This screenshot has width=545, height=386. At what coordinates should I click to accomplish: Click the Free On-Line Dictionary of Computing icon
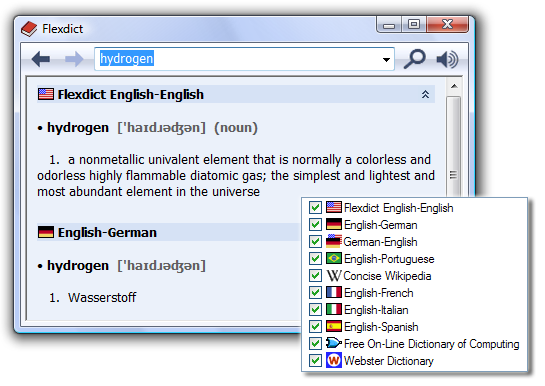334,343
